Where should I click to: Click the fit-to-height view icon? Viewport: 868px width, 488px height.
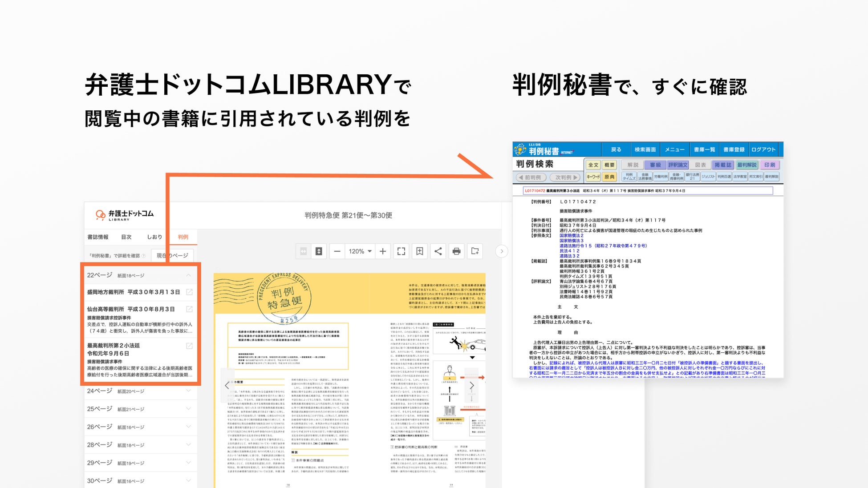click(x=319, y=251)
